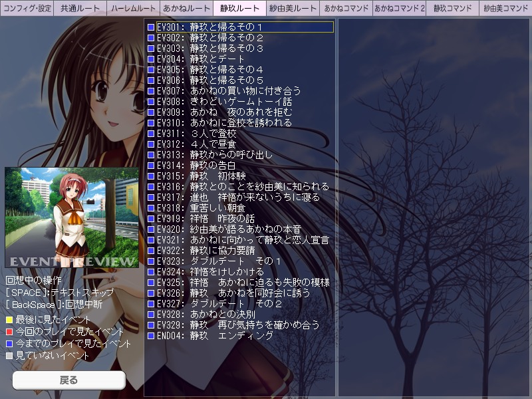
Task: Click blue marker icon beside EV320
Action: coord(151,229)
